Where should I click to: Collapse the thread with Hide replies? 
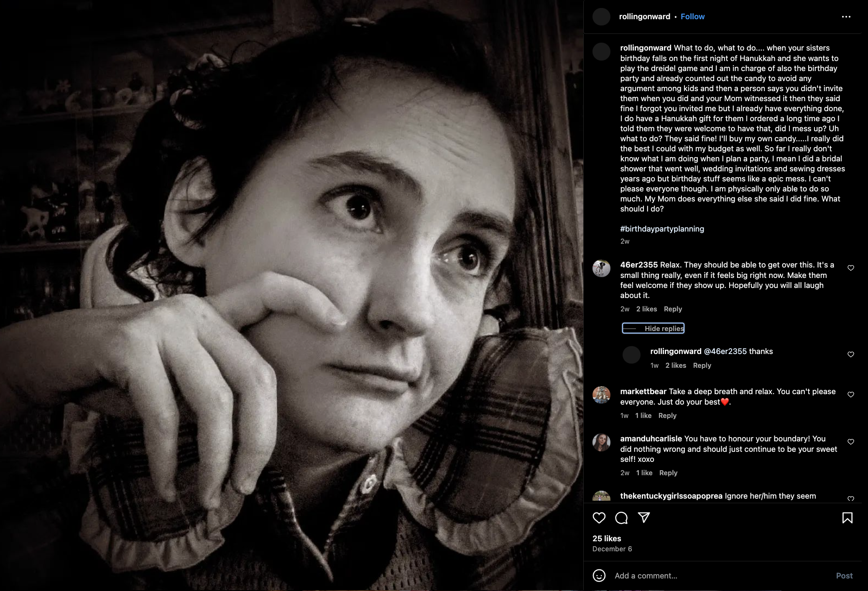coord(653,329)
